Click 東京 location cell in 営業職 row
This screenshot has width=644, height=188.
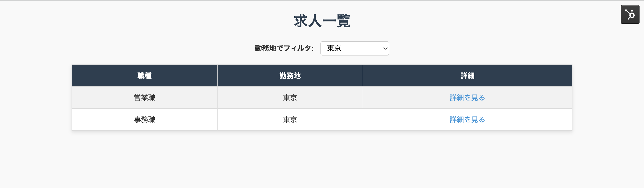coord(290,98)
